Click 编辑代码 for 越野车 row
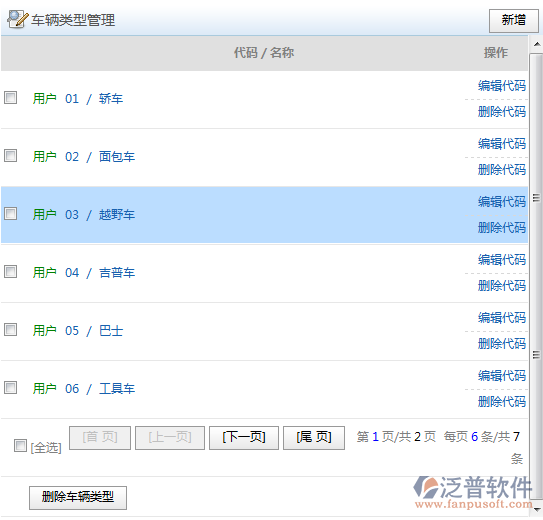The width and height of the screenshot is (543, 520). pos(502,201)
